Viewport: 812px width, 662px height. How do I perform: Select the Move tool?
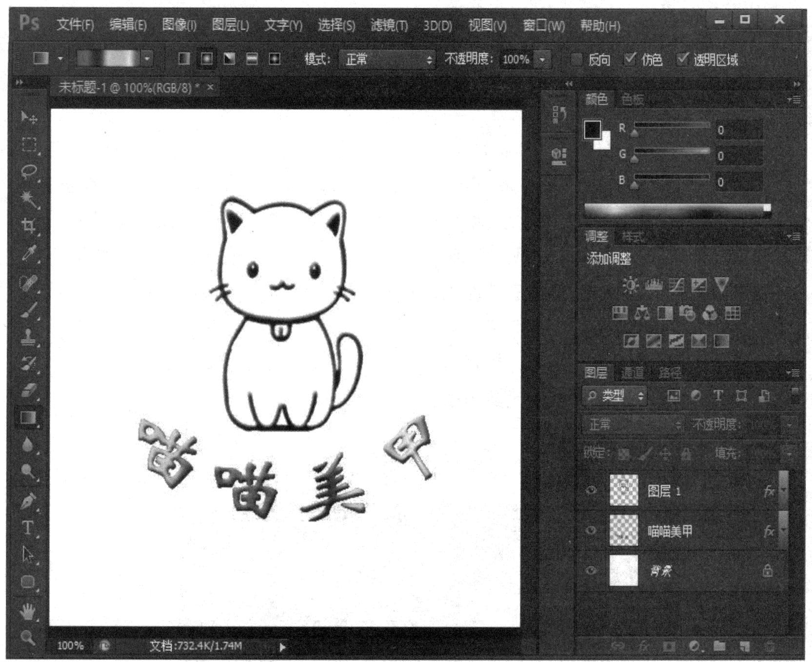coord(29,117)
